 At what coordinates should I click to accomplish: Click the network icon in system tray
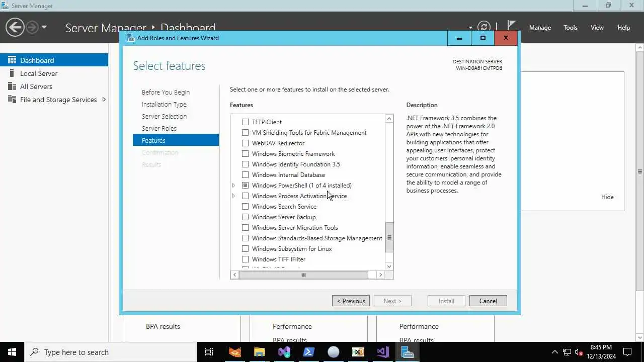tap(567, 352)
